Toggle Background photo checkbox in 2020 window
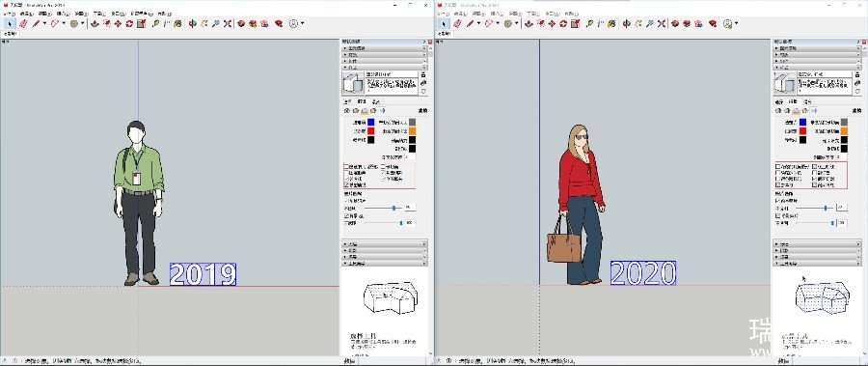Screen dimensions: 868x366 pyautogui.click(x=778, y=215)
